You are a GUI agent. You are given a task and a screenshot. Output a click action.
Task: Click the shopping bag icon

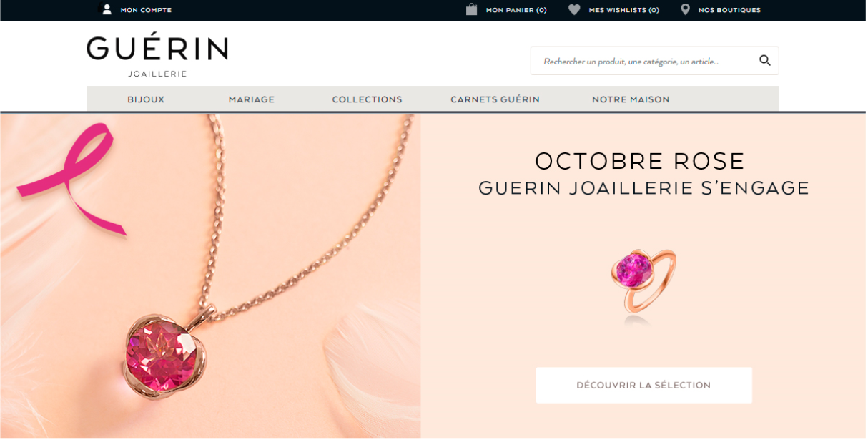(472, 9)
